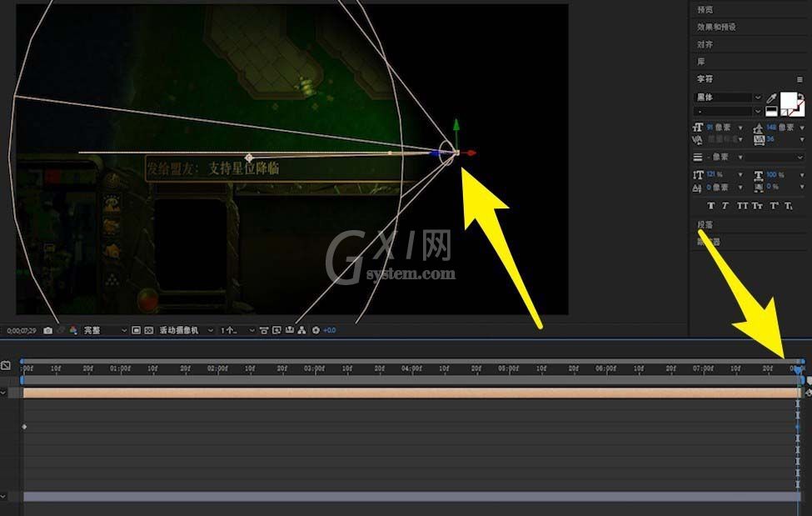Toggle all caps text style

tap(742, 206)
